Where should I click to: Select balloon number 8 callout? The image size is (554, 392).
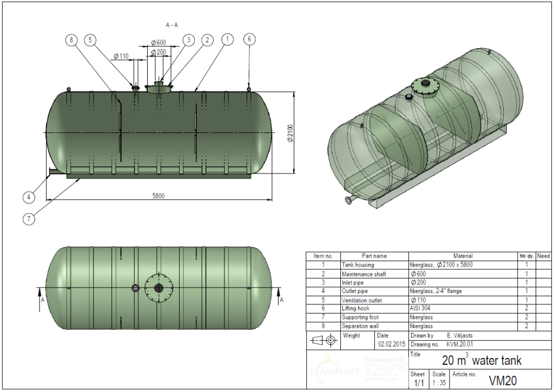(x=71, y=39)
